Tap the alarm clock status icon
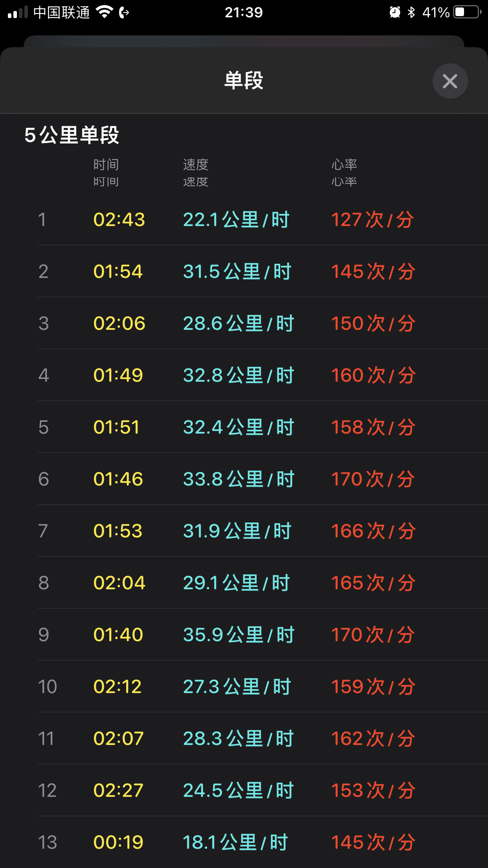The image size is (488, 868). (394, 12)
